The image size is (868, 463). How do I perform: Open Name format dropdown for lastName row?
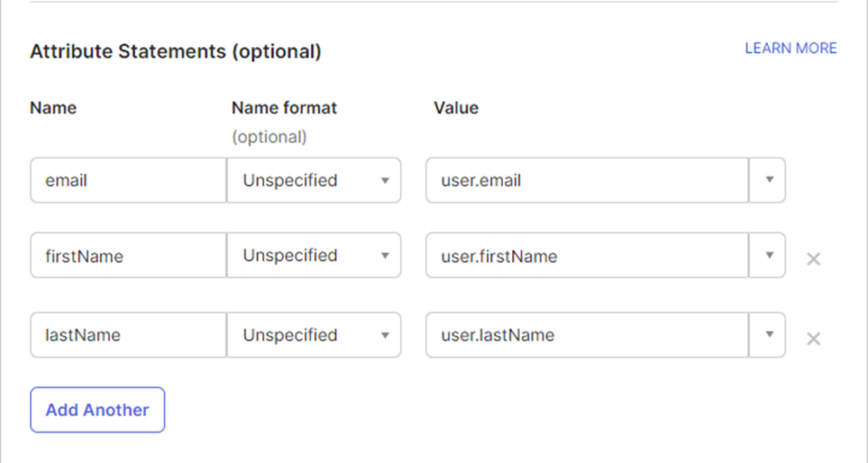[x=314, y=335]
